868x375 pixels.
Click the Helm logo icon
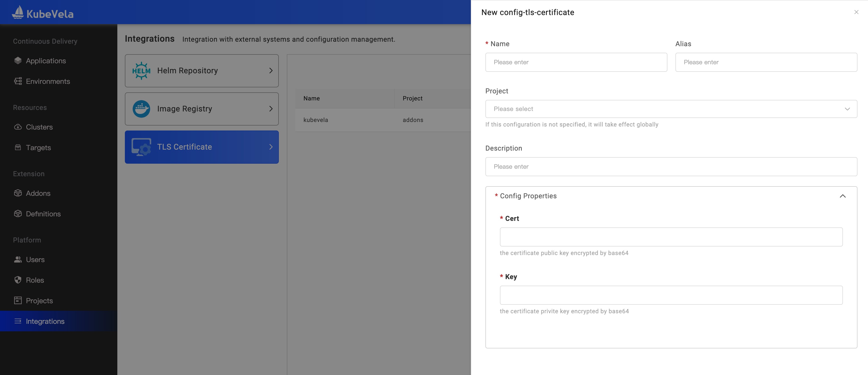141,71
